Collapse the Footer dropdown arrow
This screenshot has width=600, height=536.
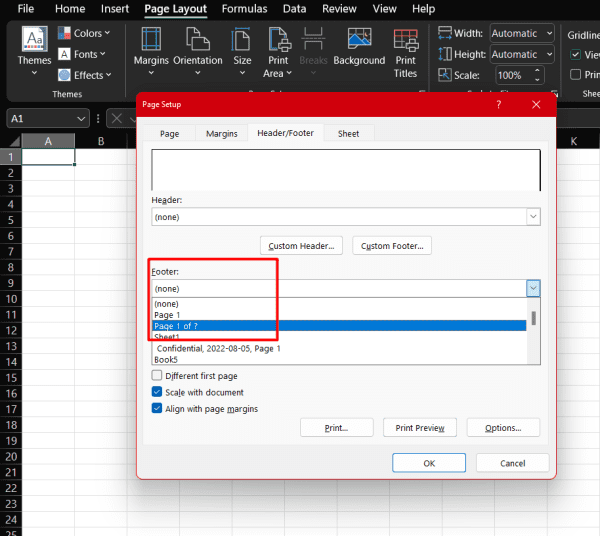coord(533,288)
